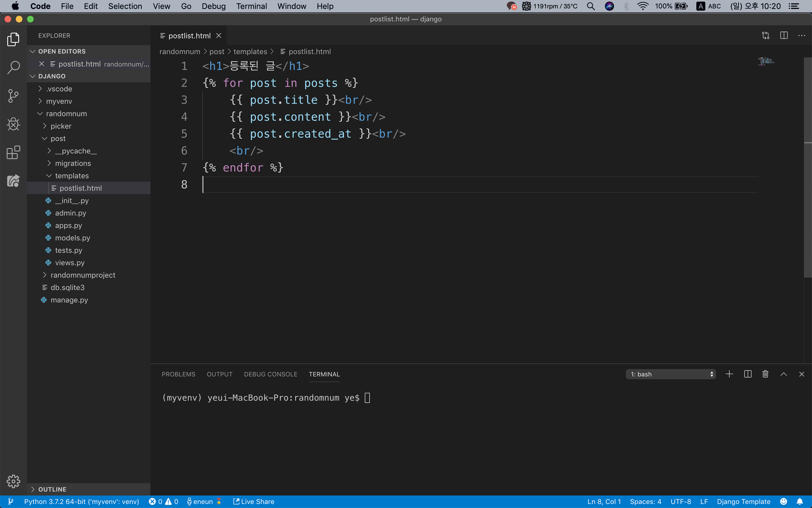812x508 pixels.
Task: Expand the OUTLINE section
Action: point(52,489)
